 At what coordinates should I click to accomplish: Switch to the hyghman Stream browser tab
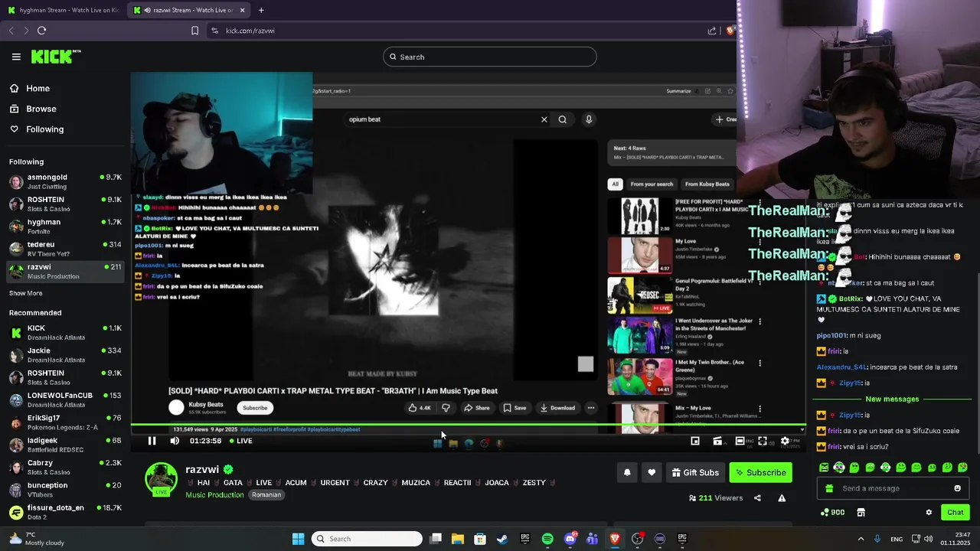63,10
